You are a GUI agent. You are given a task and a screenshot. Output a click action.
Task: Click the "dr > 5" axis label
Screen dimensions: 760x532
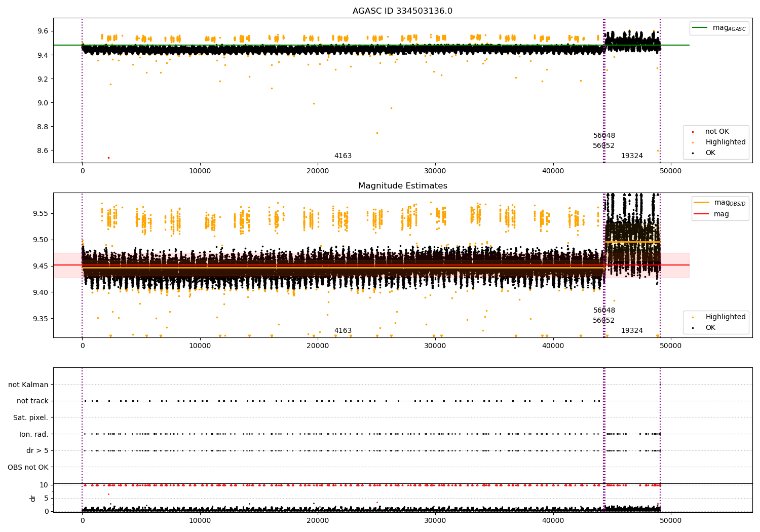37,450
